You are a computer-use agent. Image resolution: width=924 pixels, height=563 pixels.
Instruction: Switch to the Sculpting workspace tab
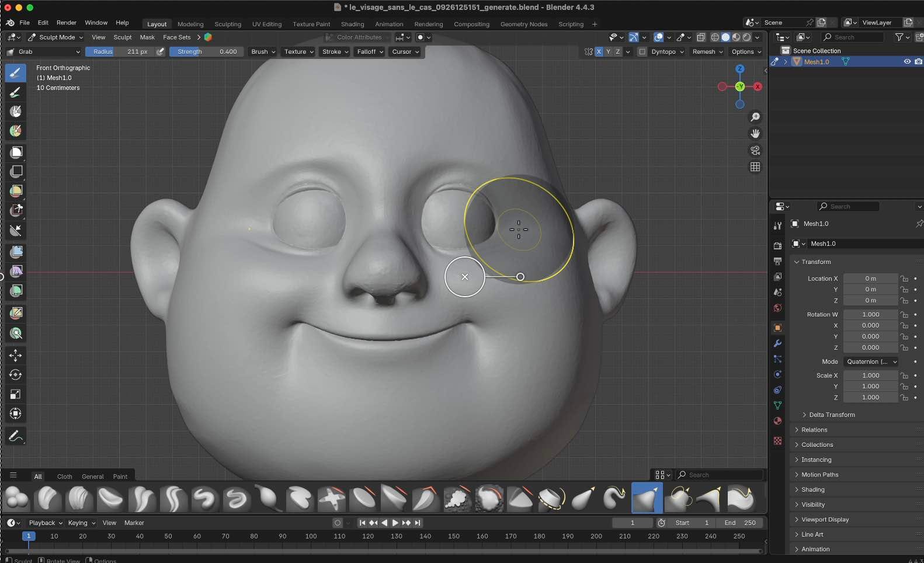pyautogui.click(x=227, y=24)
